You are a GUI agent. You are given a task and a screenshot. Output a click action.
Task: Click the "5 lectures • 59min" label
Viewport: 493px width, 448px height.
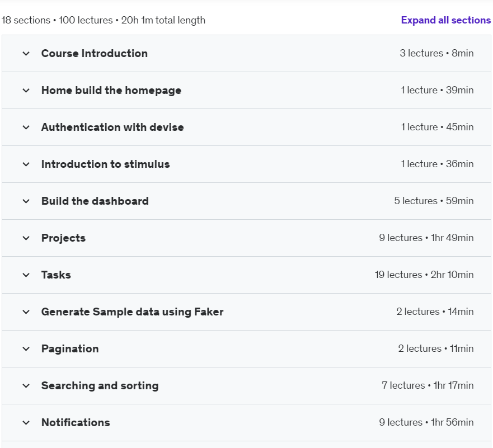pyautogui.click(x=434, y=201)
